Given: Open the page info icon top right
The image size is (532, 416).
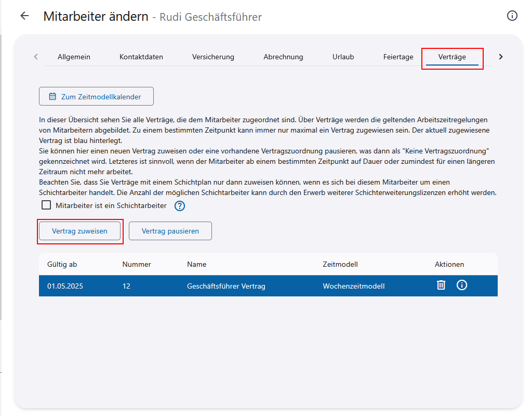Looking at the screenshot, I should point(512,16).
